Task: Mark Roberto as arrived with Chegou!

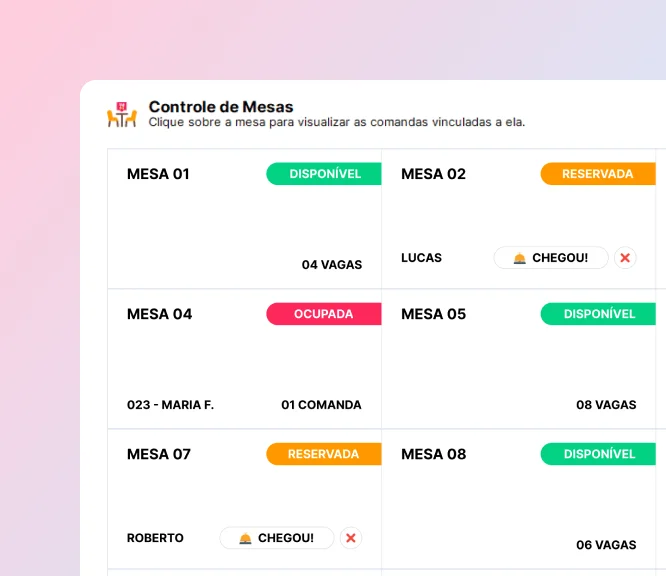Action: (276, 538)
